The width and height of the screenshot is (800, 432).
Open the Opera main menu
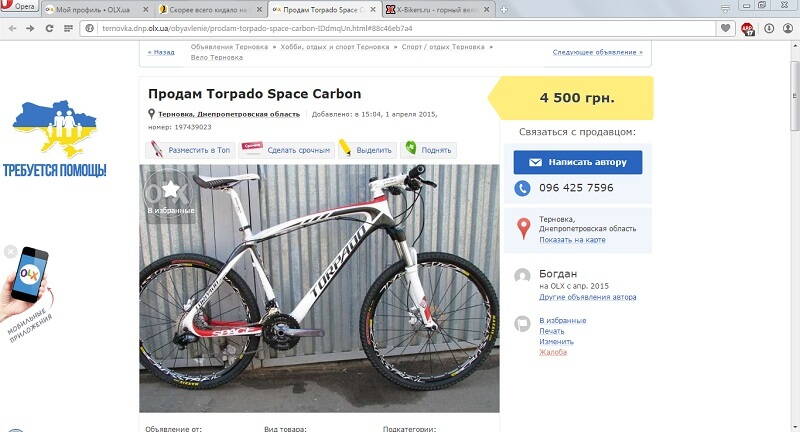tap(19, 6)
